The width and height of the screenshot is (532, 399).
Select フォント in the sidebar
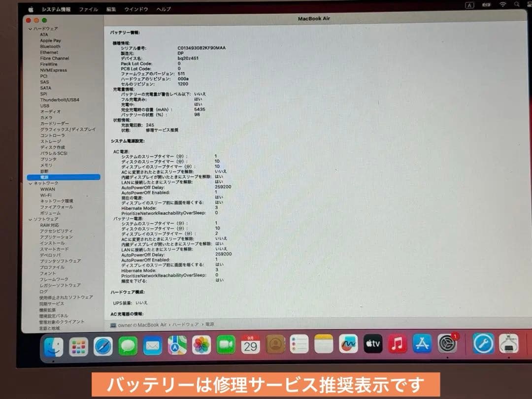(x=48, y=273)
